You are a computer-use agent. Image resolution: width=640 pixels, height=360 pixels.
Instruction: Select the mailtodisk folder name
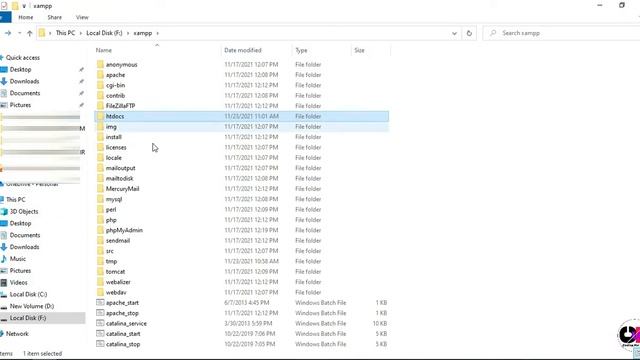pyautogui.click(x=120, y=178)
